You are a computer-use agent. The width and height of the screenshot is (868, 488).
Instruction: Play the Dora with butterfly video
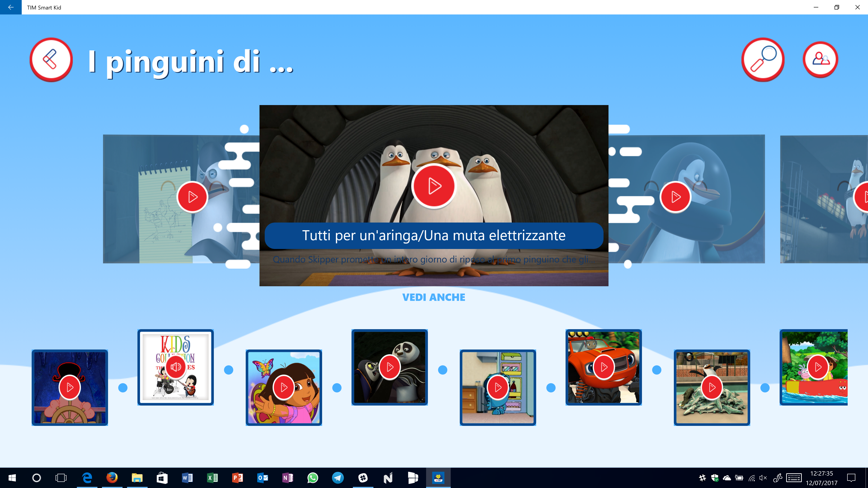point(284,387)
